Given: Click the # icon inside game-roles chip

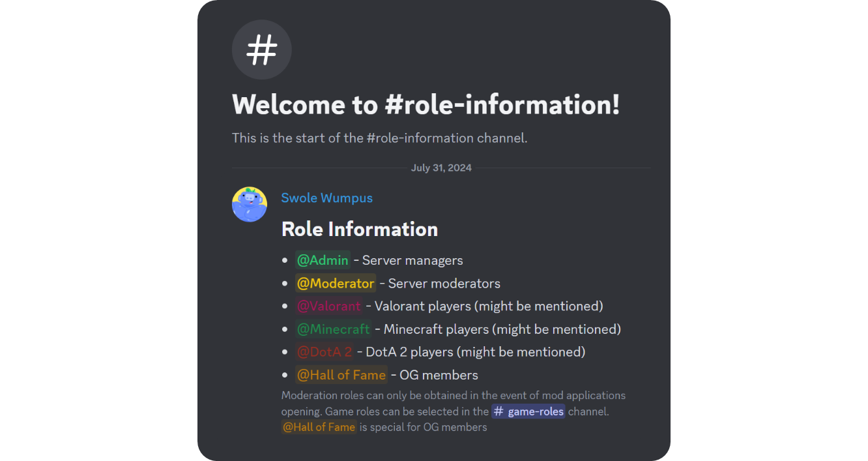Looking at the screenshot, I should (499, 411).
